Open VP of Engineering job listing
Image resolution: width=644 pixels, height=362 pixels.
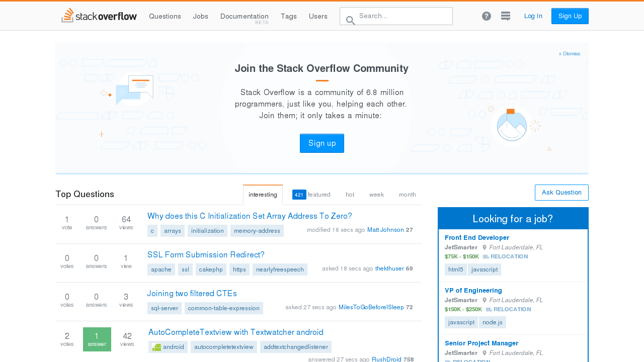coord(473,291)
